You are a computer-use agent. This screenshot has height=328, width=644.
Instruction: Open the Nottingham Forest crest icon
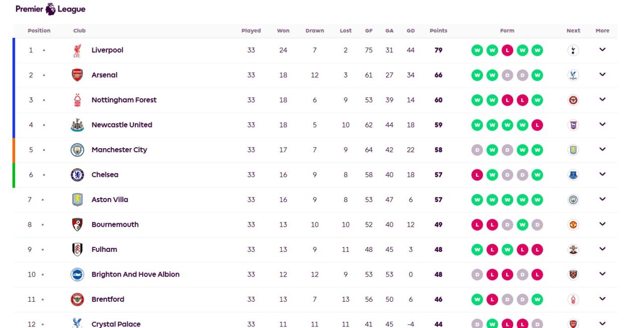click(x=77, y=100)
